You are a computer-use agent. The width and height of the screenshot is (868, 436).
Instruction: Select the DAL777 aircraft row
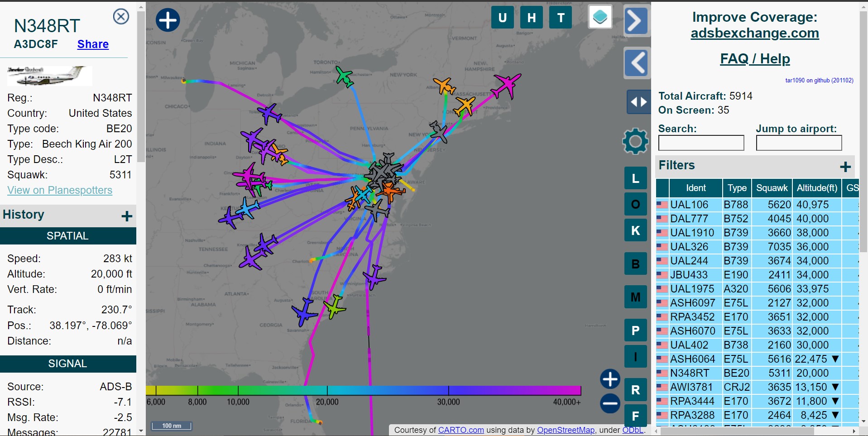click(x=757, y=219)
